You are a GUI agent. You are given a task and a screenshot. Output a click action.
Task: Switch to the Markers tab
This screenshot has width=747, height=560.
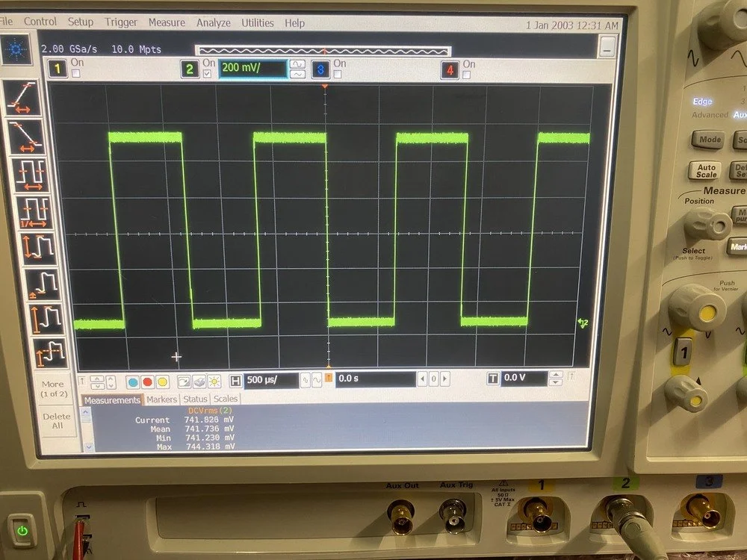162,399
